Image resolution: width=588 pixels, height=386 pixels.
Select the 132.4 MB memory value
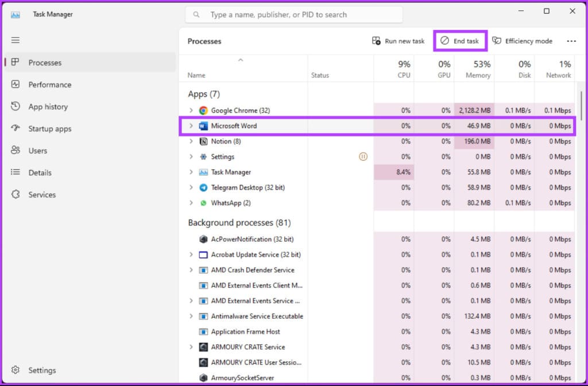474,316
